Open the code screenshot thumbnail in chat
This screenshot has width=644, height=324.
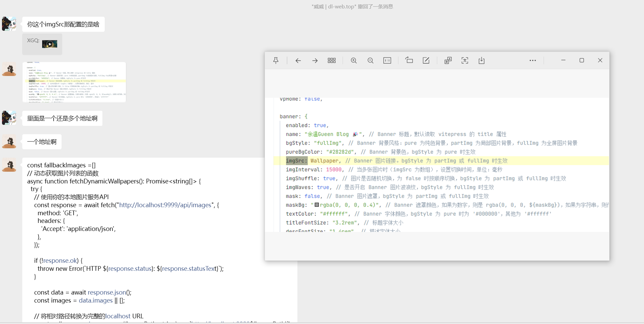(74, 82)
